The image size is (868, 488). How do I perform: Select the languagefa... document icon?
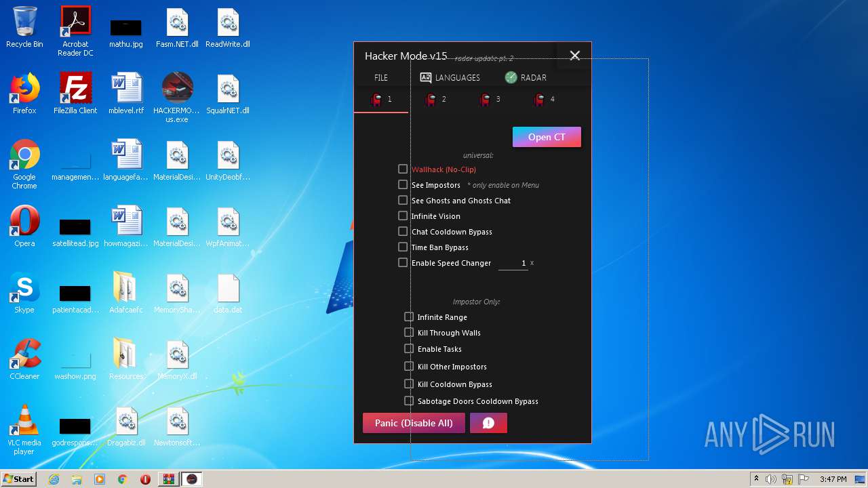126,160
